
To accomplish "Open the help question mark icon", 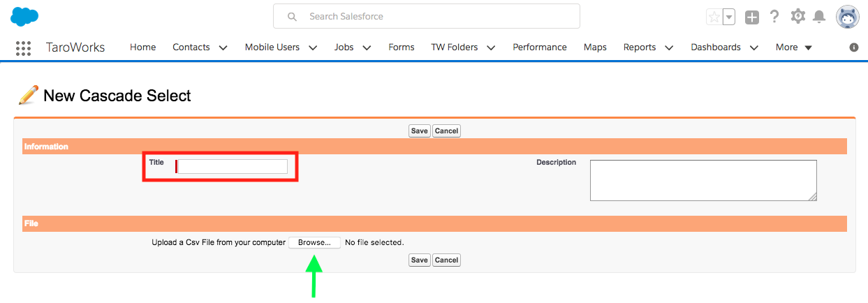I will (x=774, y=17).
